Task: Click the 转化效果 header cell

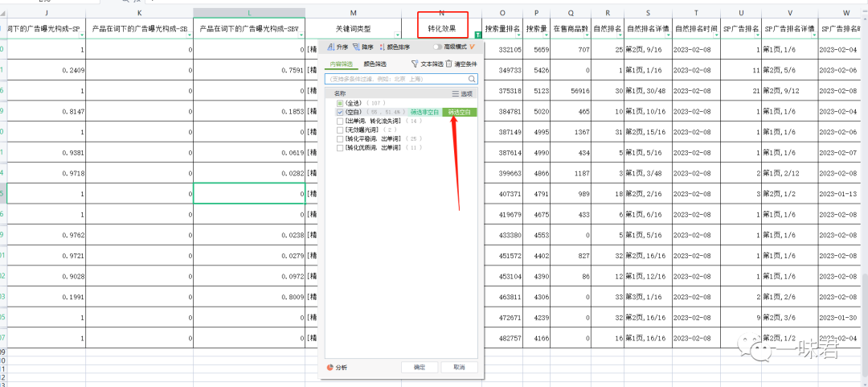Action: pos(441,27)
